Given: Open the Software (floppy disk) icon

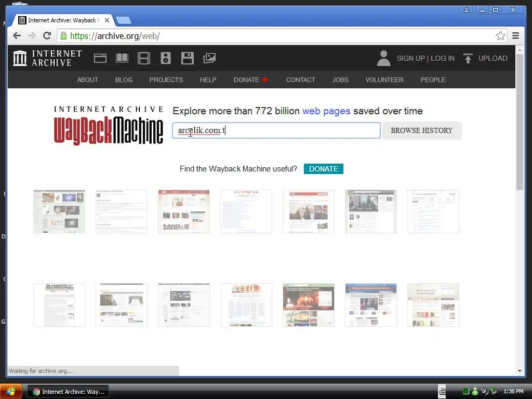Looking at the screenshot, I should 187,58.
